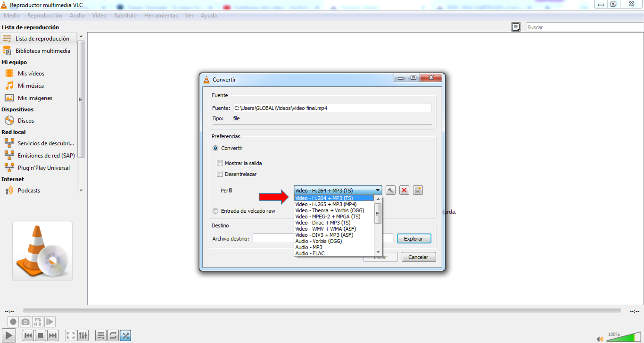This screenshot has height=343, width=644.
Task: Toggle the A-B loop button
Action: (x=38, y=322)
